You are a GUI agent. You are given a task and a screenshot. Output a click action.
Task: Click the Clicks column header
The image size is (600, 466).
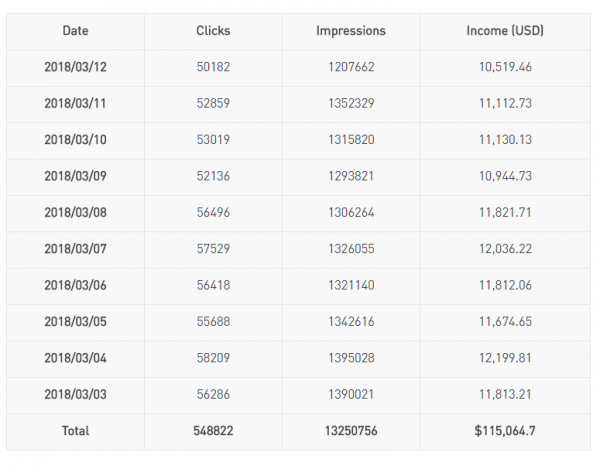(x=213, y=31)
